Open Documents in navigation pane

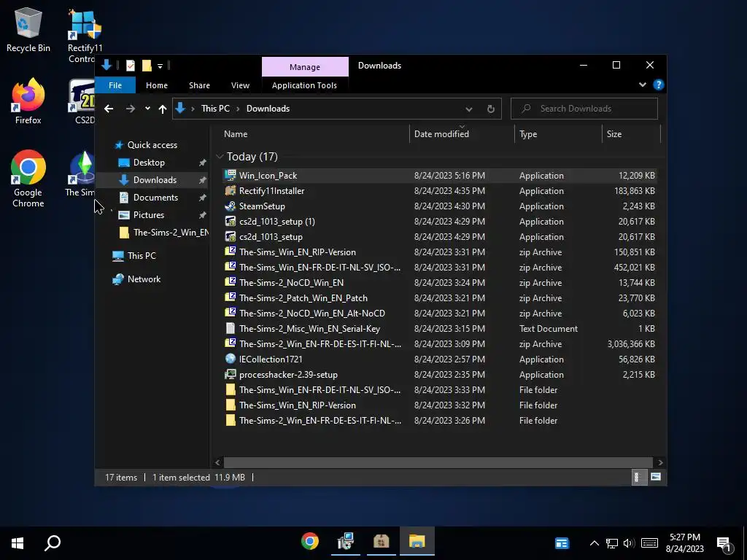tap(155, 197)
